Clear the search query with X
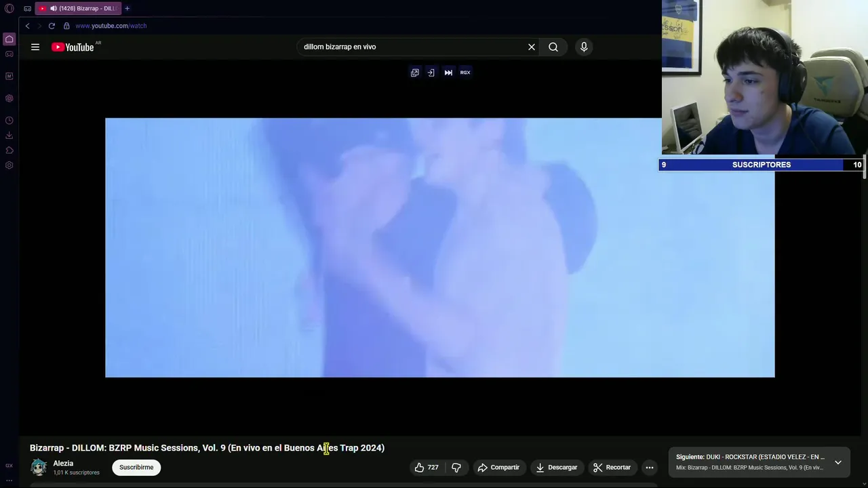This screenshot has height=488, width=868. (x=532, y=47)
